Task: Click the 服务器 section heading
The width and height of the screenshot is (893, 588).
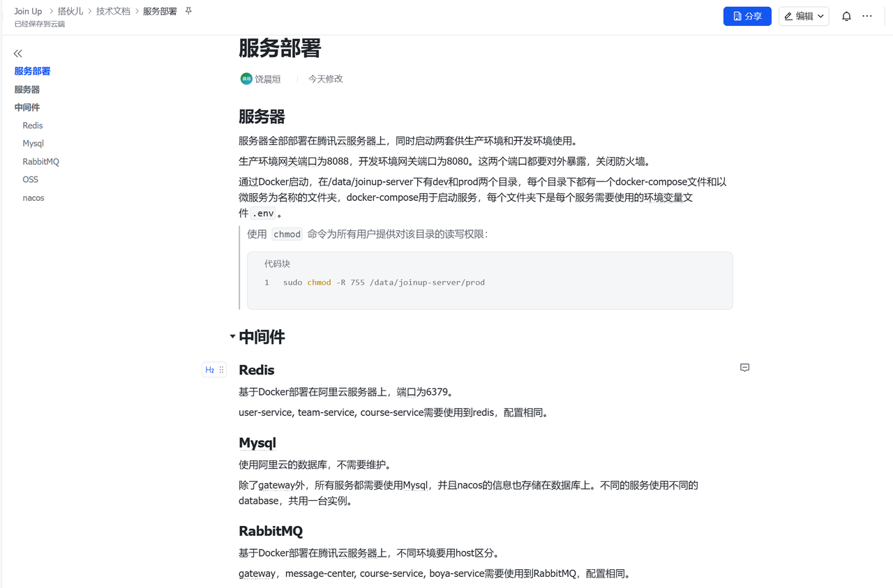Action: [x=262, y=116]
